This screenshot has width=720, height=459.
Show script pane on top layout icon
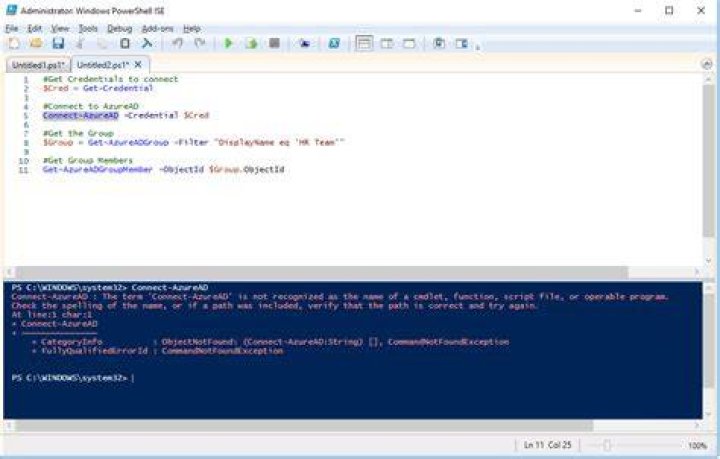pyautogui.click(x=364, y=44)
